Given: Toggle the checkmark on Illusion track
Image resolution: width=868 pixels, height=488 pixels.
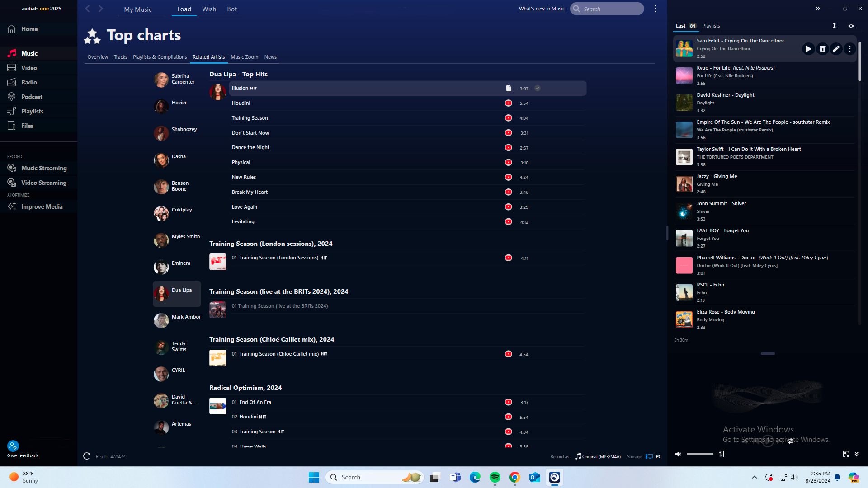Looking at the screenshot, I should click(x=538, y=88).
